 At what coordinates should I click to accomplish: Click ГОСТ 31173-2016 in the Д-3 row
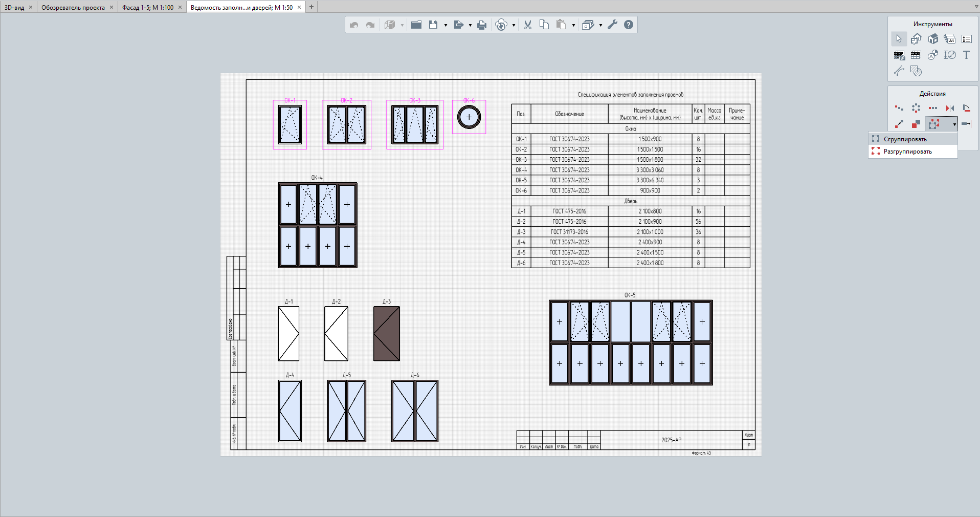click(x=569, y=232)
